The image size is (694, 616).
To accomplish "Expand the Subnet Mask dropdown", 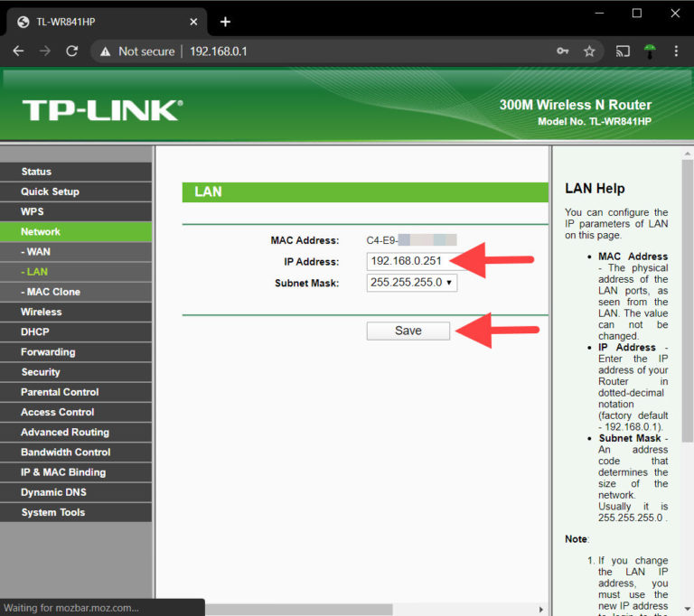I will point(412,283).
